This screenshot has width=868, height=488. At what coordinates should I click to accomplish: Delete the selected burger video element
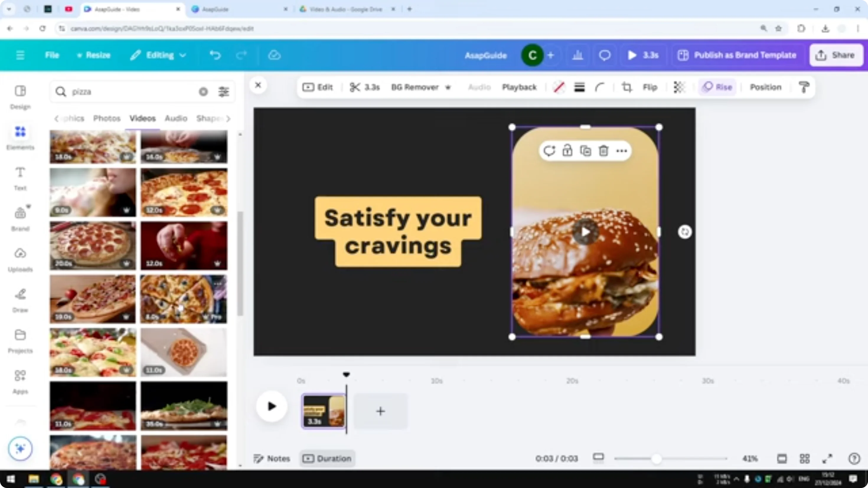(x=603, y=151)
